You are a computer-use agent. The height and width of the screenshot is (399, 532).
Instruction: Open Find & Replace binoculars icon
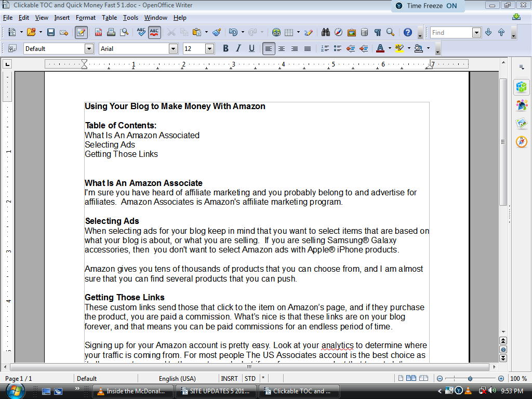(x=326, y=32)
